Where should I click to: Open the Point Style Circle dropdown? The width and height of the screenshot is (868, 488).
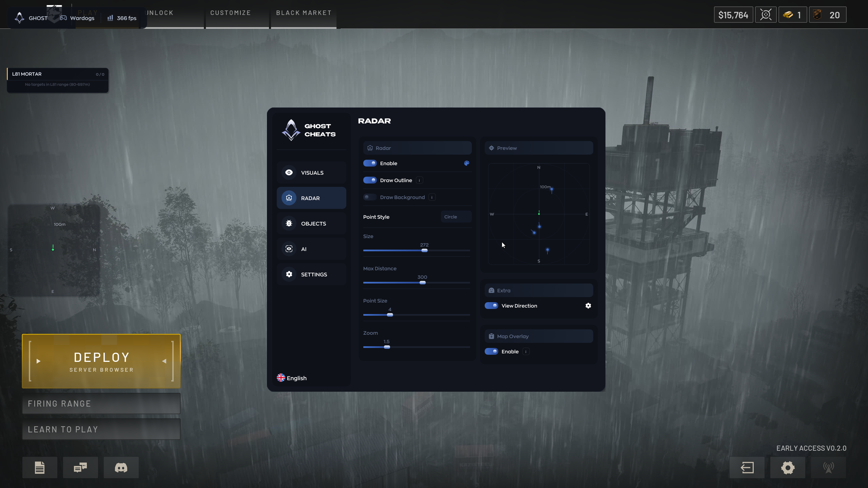click(456, 217)
